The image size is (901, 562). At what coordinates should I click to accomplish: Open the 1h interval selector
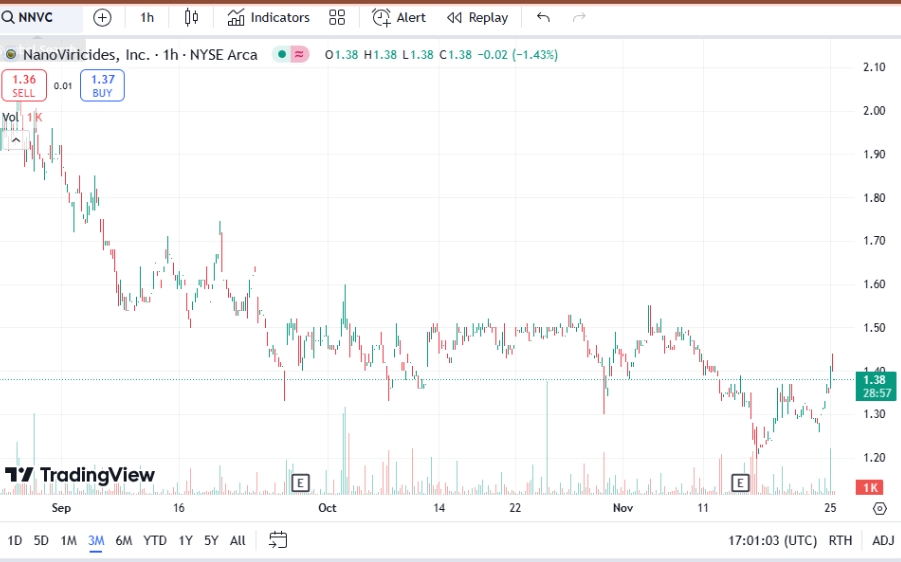[147, 18]
